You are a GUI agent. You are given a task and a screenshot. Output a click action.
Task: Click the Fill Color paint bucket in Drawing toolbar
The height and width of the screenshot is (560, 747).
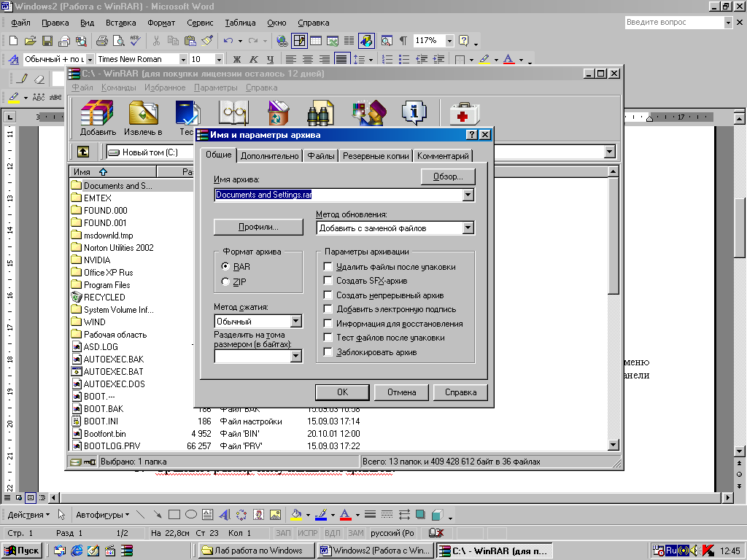296,515
